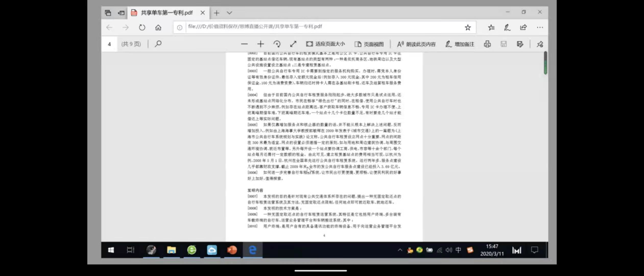The image size is (644, 276).
Task: Click the page number input field
Action: (109, 44)
